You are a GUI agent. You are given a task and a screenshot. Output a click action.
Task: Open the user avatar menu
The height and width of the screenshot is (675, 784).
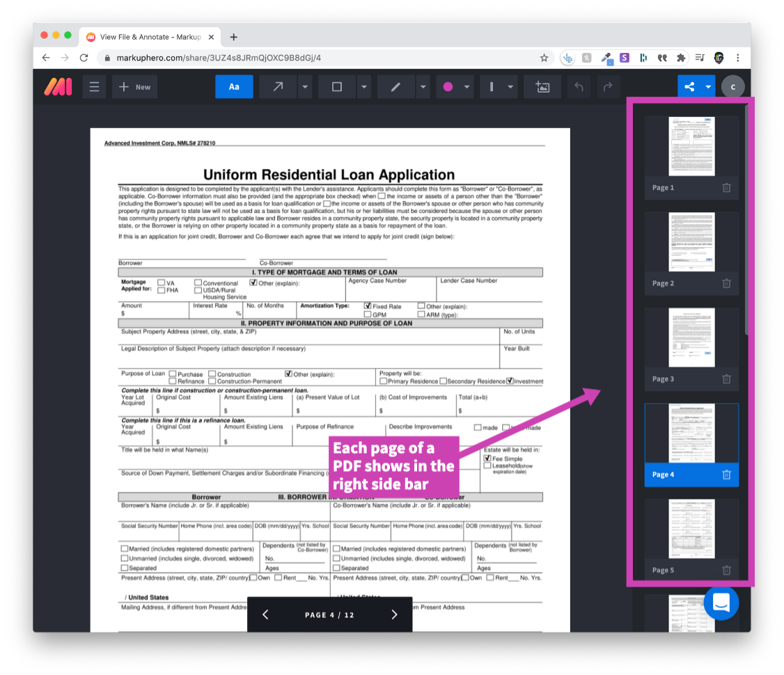tap(733, 87)
